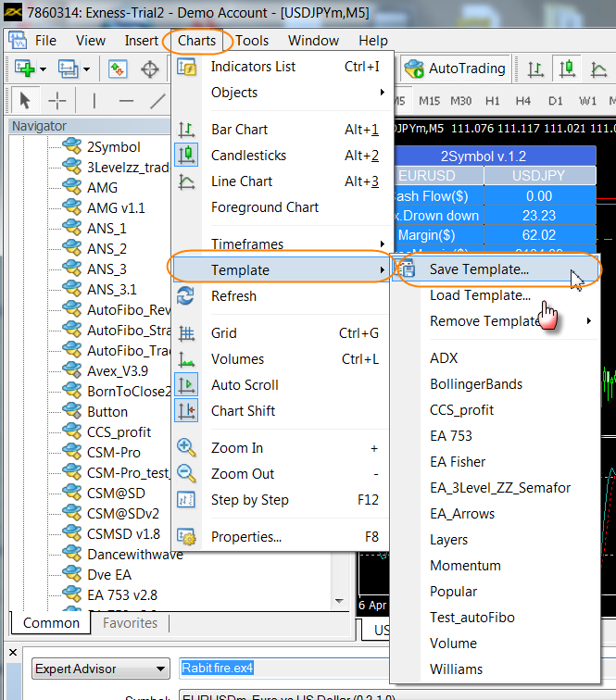Click Zoom Out in Charts menu
This screenshot has height=700, width=616.
tap(243, 474)
